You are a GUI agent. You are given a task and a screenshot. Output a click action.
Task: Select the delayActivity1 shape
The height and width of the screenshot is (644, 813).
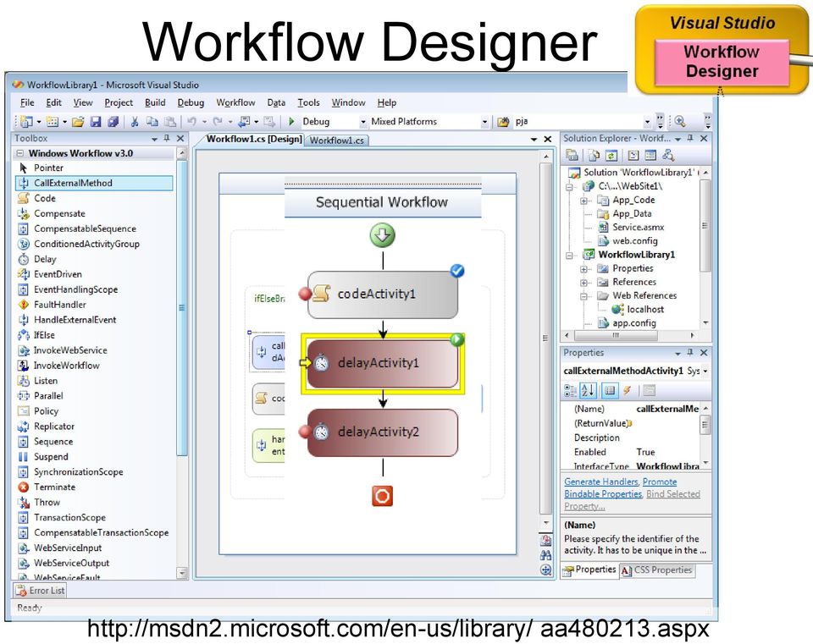pos(383,363)
